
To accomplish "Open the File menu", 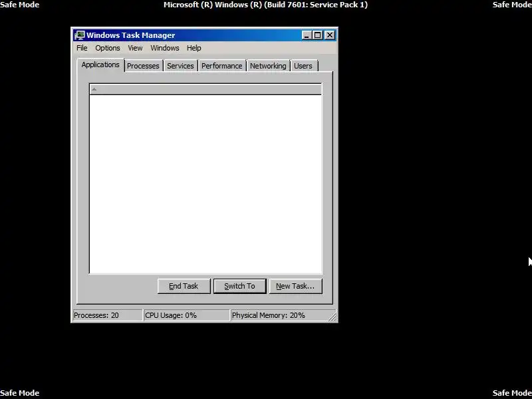I will tap(82, 48).
